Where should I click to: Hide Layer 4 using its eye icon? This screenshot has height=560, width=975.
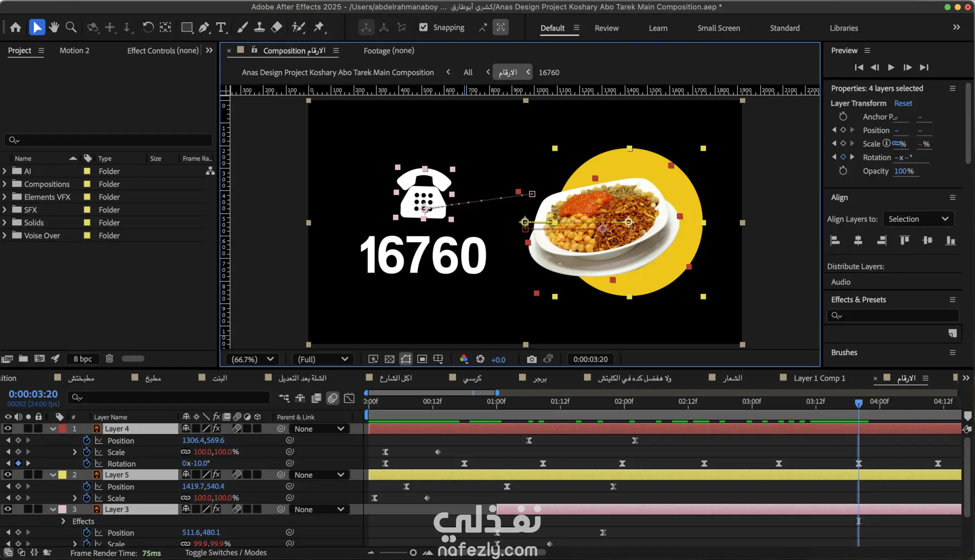coord(8,429)
